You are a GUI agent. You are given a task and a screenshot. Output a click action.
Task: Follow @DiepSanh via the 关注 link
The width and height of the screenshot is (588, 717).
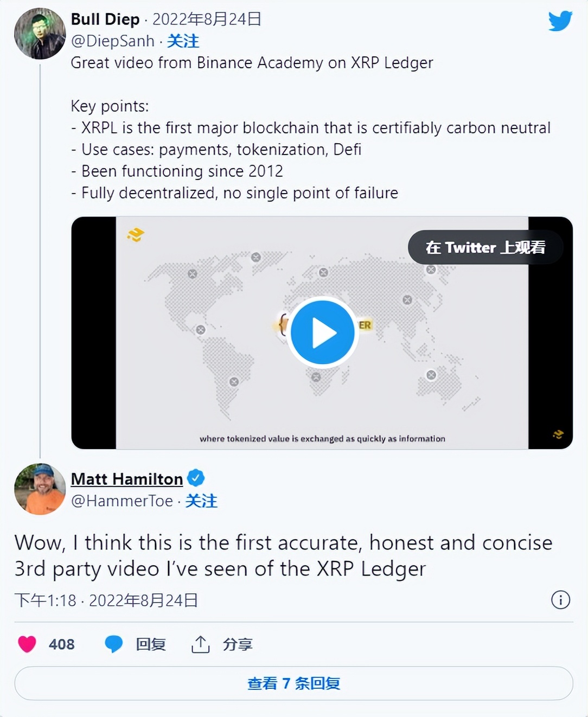[x=184, y=41]
